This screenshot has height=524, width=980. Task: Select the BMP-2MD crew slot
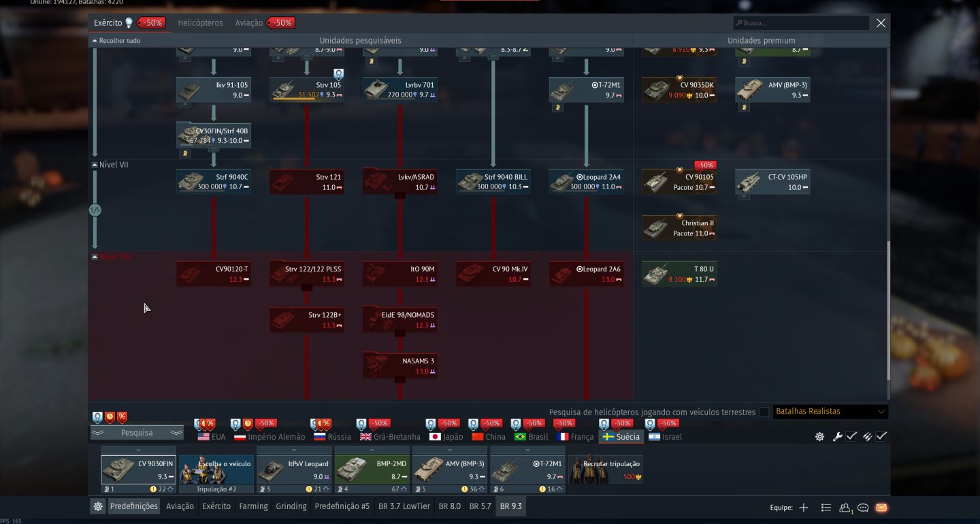point(372,470)
